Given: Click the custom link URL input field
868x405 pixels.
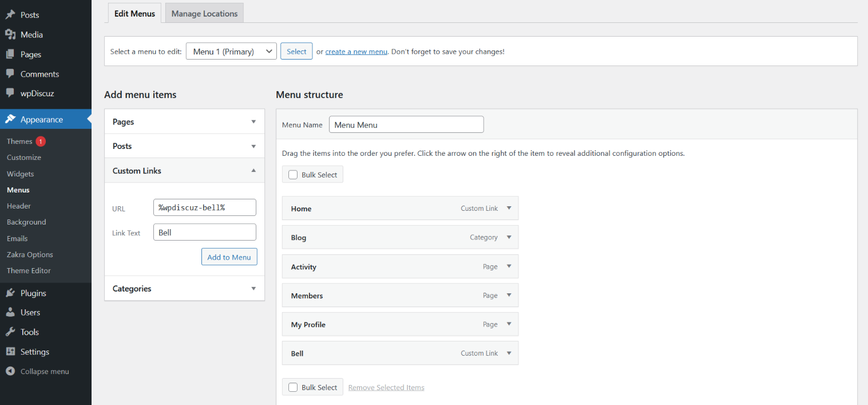Looking at the screenshot, I should 204,207.
